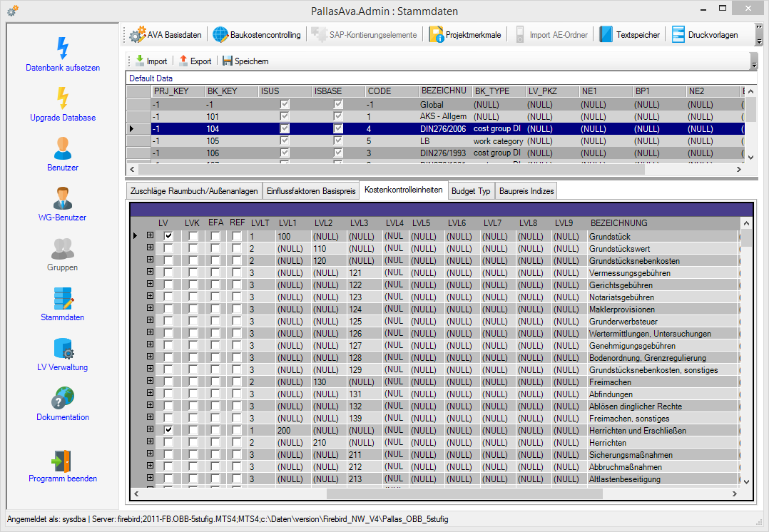Check LV checkbox for Grundstückswert row
The height and width of the screenshot is (532, 769).
[x=168, y=248]
